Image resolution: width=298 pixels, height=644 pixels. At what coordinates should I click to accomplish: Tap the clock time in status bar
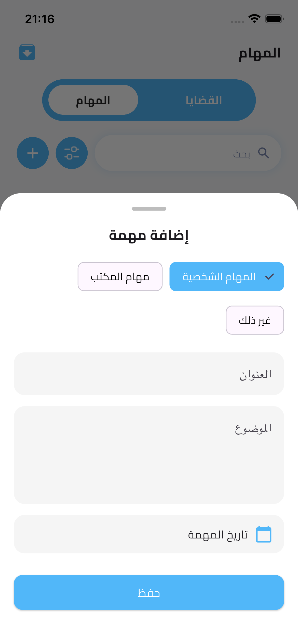coord(40,19)
